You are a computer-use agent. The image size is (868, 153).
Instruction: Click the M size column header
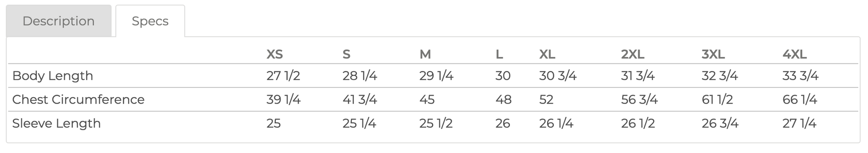(x=425, y=54)
